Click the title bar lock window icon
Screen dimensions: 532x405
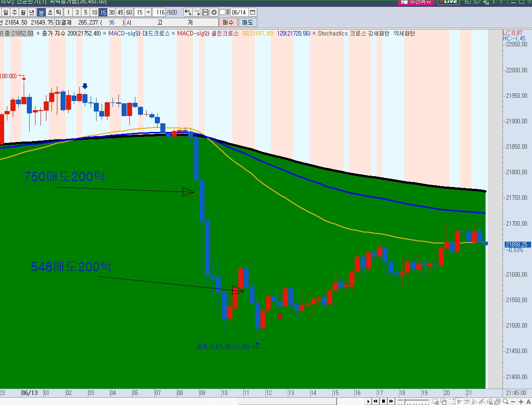[486, 2]
